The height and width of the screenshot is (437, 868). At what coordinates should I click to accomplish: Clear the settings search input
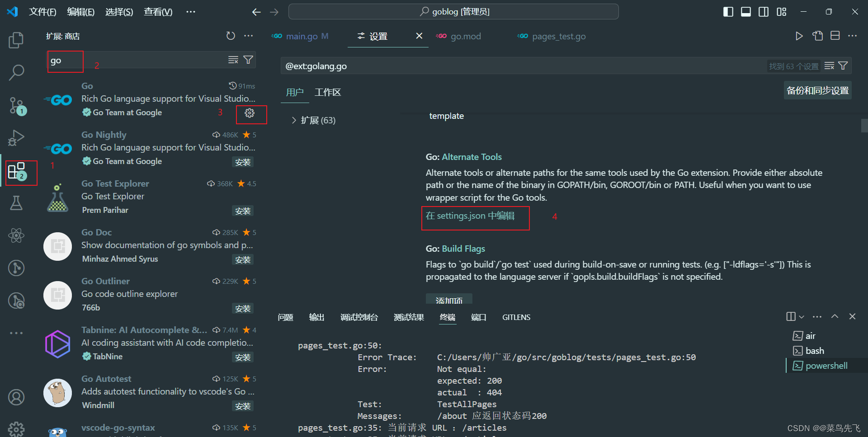tap(829, 66)
